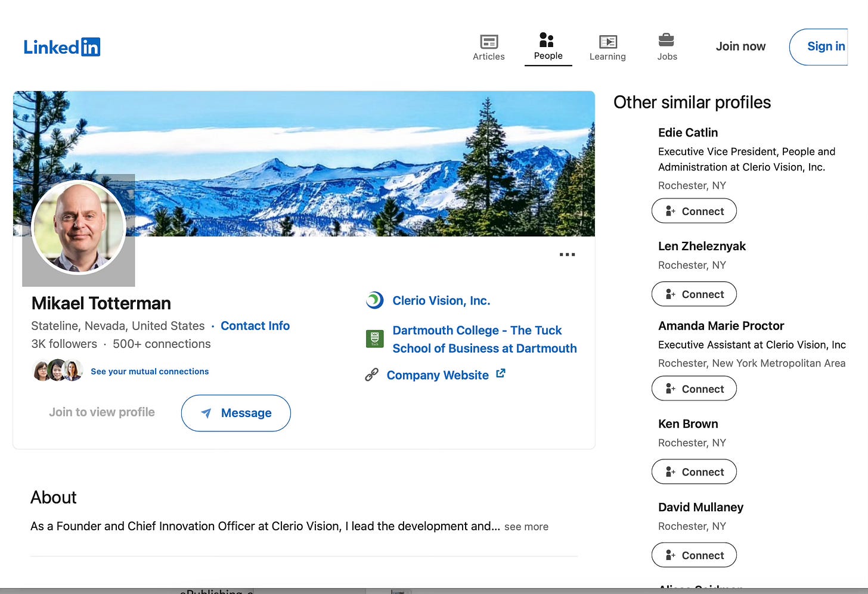
Task: Open Edie Catlin's profile
Action: pos(688,132)
